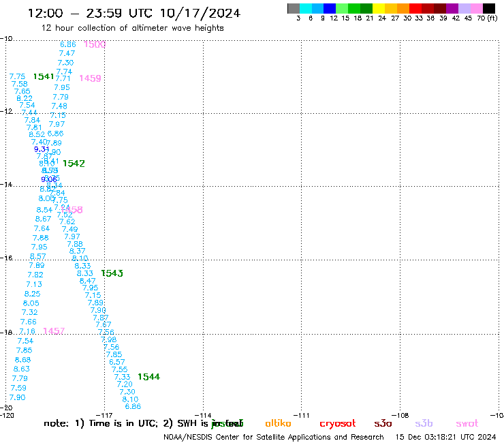
Task: Click the 7.55 wave height value
Action: click(x=119, y=369)
